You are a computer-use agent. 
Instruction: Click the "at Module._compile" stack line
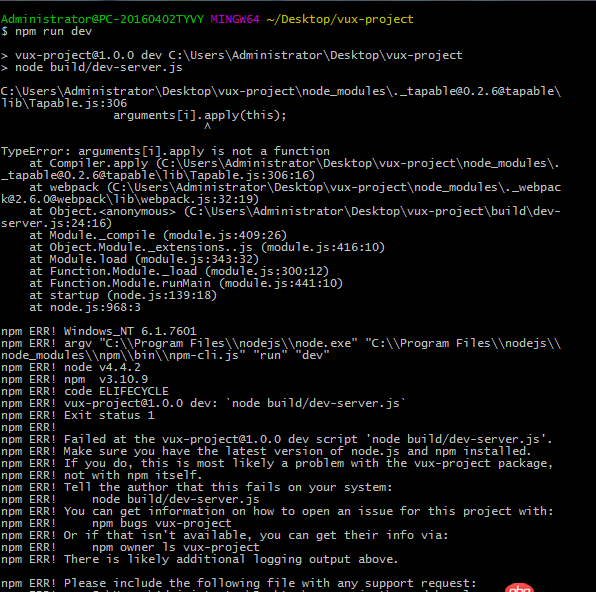click(x=158, y=235)
